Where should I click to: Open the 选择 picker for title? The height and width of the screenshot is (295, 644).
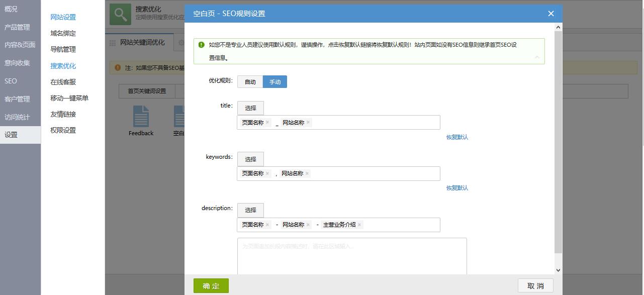pos(250,108)
